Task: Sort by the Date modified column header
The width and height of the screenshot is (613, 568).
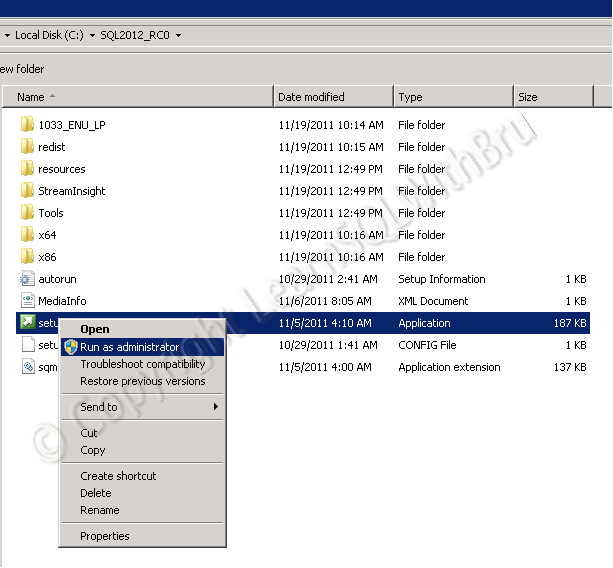Action: [332, 97]
